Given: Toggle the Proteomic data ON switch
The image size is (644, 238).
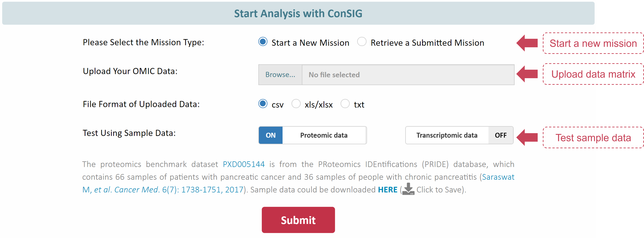Looking at the screenshot, I should tap(312, 135).
